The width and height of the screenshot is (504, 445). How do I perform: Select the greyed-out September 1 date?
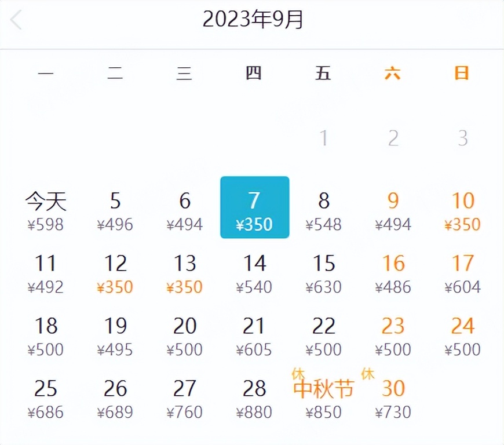pos(324,138)
